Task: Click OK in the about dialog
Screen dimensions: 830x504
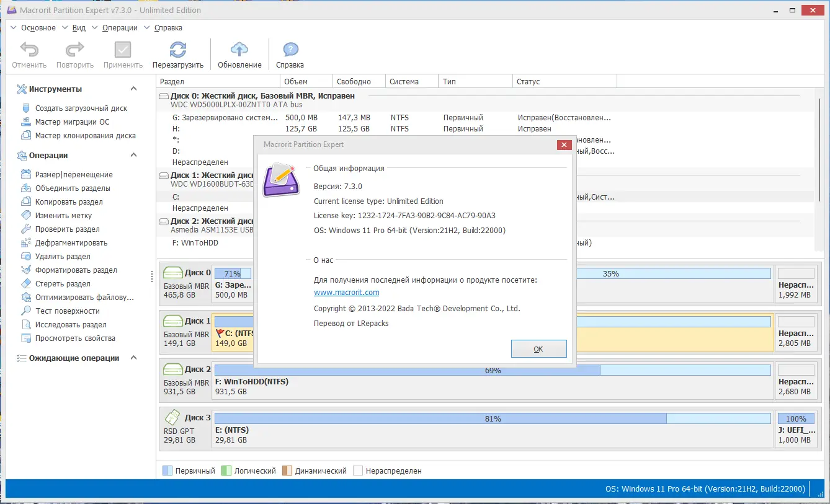Action: point(538,349)
